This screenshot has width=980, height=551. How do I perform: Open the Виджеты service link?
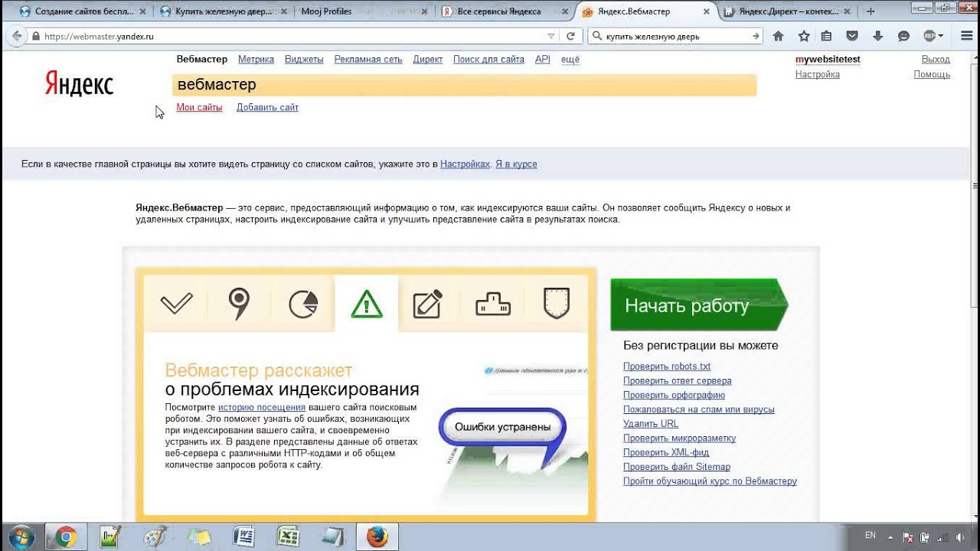[304, 59]
